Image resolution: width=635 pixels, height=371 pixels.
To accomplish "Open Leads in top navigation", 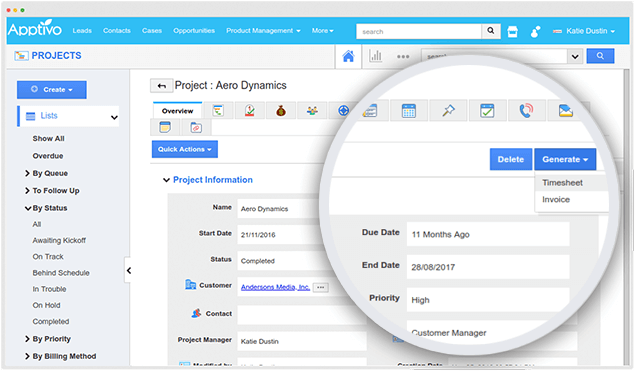I will (x=82, y=31).
